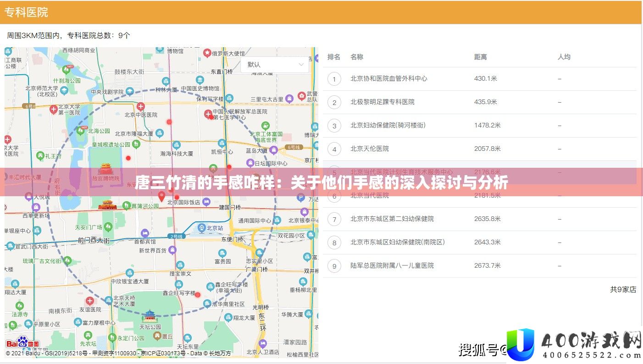Click the 皇城根遗址公园 green icon
The height and width of the screenshot is (364, 643).
(x=136, y=144)
